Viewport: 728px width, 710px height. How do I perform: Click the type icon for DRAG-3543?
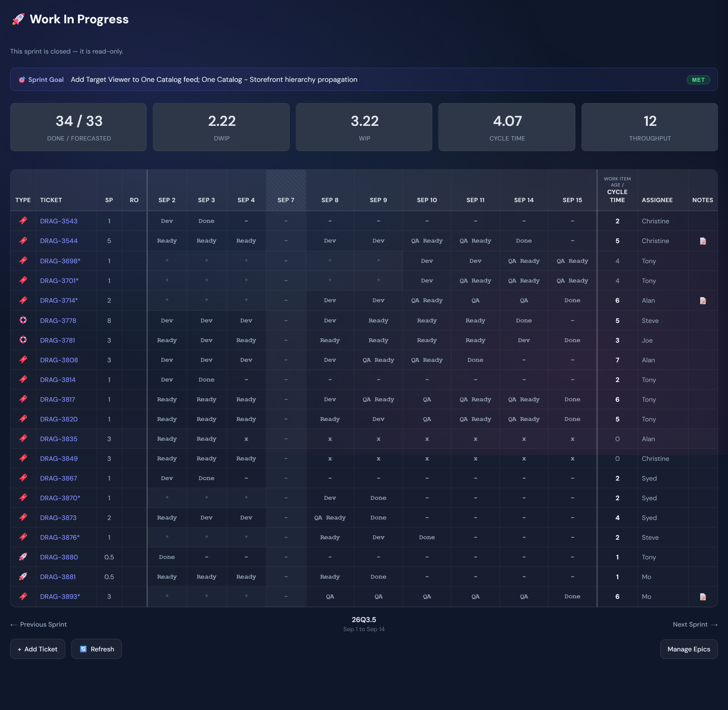tap(23, 221)
